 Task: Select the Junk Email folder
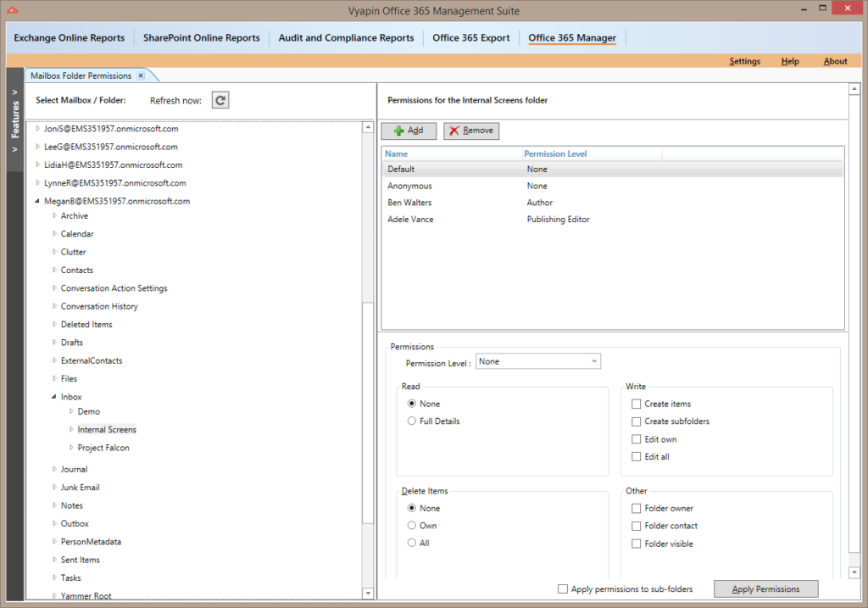pyautogui.click(x=81, y=488)
